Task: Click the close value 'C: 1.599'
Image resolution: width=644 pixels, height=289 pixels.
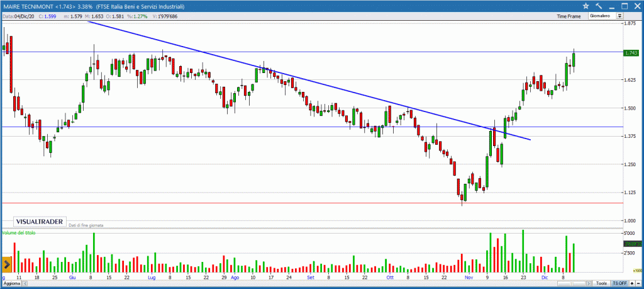Action: pos(47,16)
